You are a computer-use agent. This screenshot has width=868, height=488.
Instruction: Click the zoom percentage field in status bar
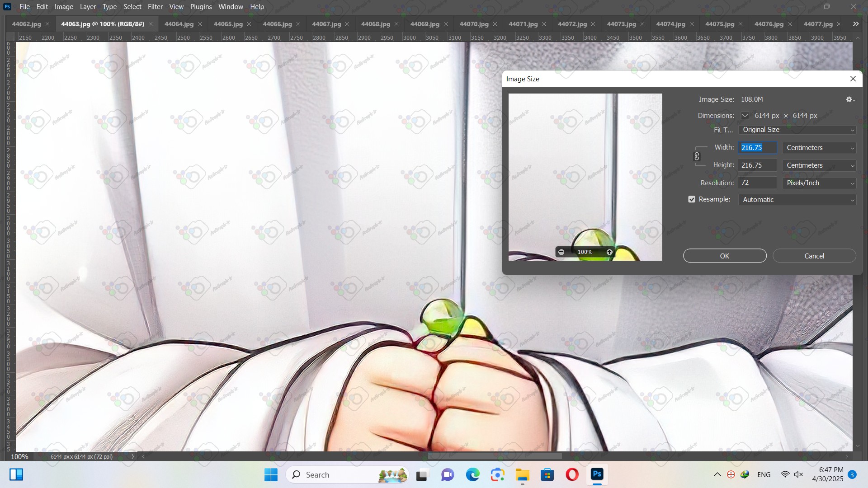click(19, 457)
